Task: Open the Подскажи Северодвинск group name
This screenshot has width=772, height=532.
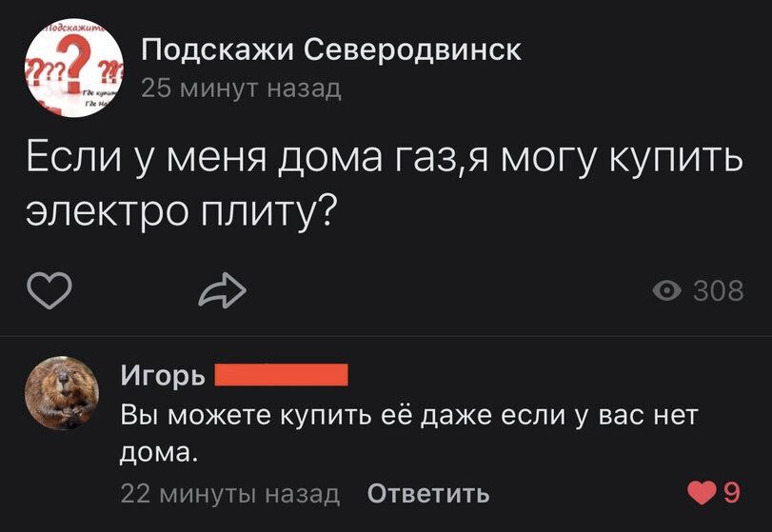Action: pyautogui.click(x=330, y=49)
